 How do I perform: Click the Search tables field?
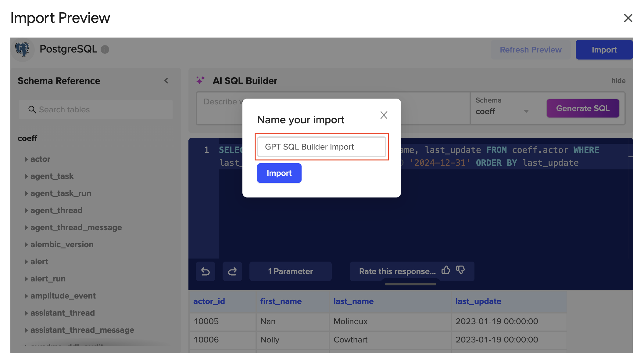click(96, 110)
